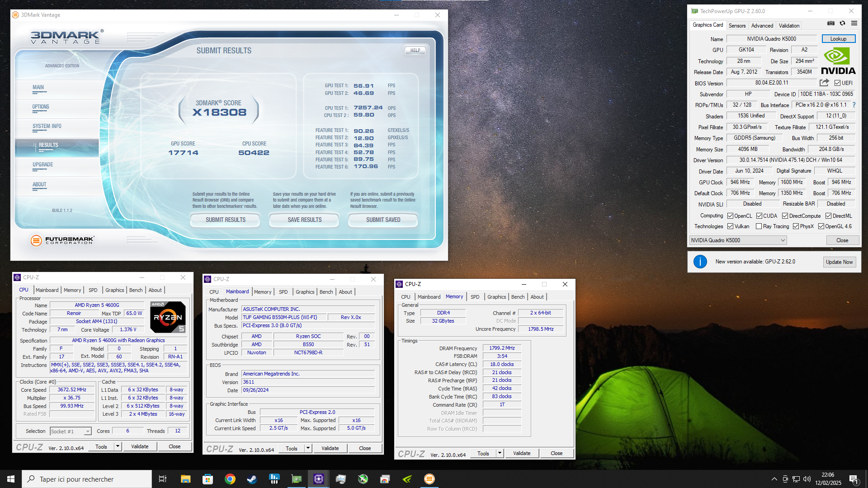868x488 pixels.
Task: Open the NVIDIA Quadro K5000 GPU selector dropdown
Action: [738, 240]
